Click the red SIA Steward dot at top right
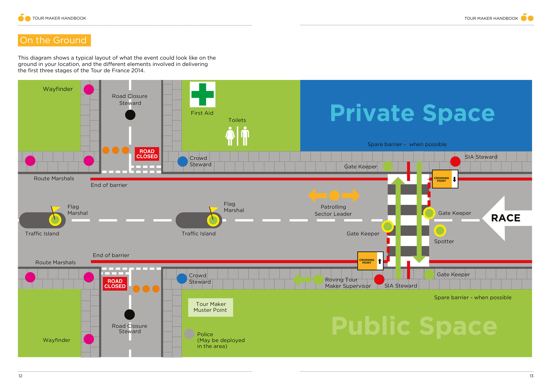548x392 pixels. pos(455,161)
